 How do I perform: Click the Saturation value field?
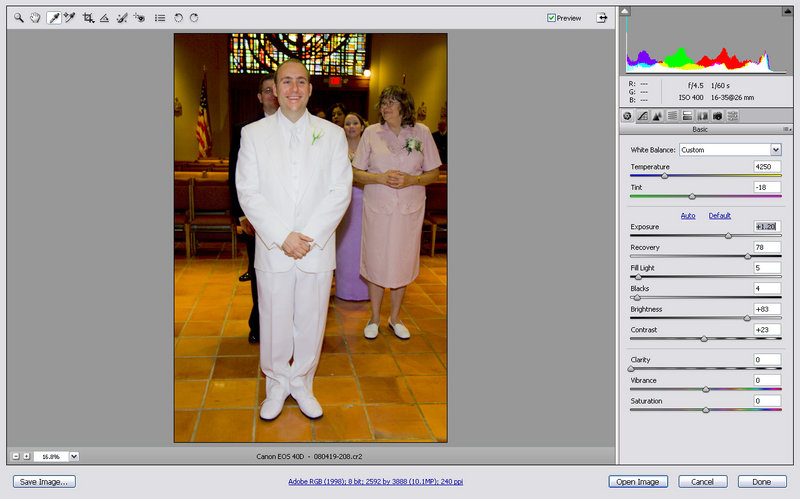767,401
